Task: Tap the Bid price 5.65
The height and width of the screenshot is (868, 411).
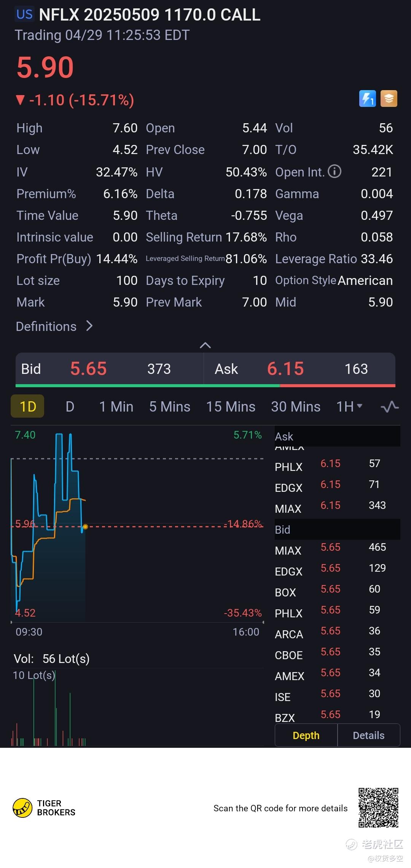Action: [88, 369]
